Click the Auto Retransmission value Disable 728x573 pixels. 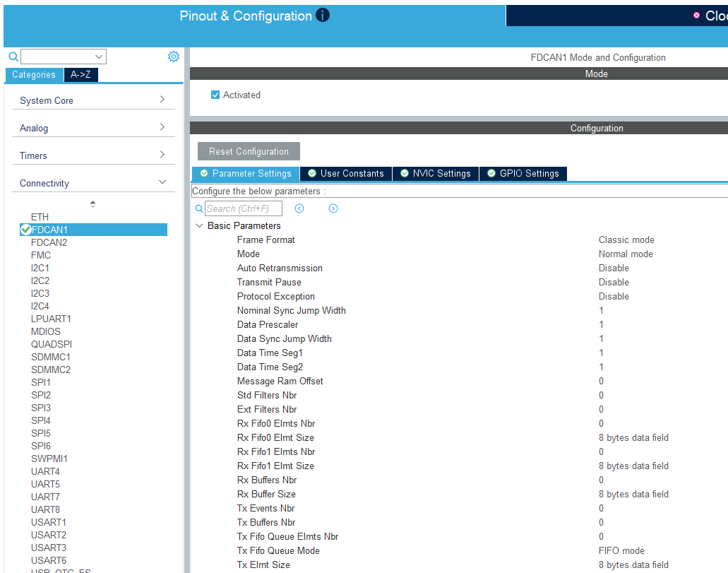click(x=614, y=268)
